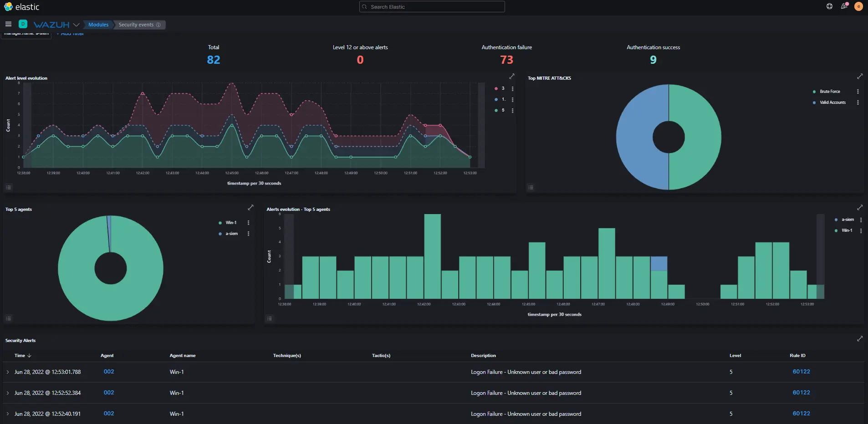
Task: Open the help menu icon in the header
Action: 829,6
